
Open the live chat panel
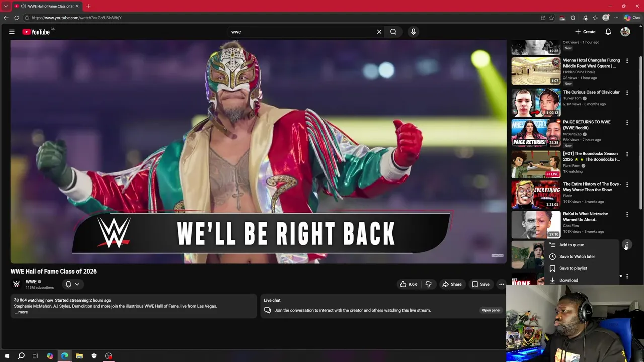pyautogui.click(x=491, y=310)
